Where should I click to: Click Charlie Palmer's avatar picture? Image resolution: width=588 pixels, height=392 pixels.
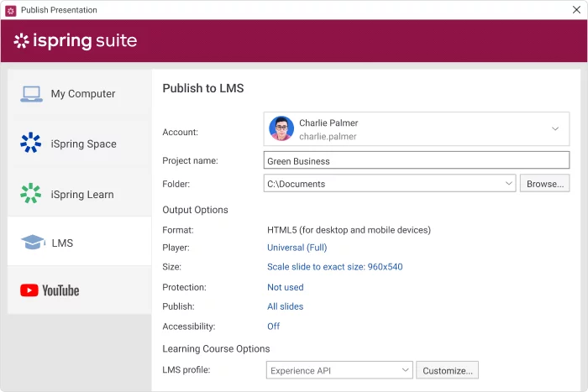pos(281,128)
